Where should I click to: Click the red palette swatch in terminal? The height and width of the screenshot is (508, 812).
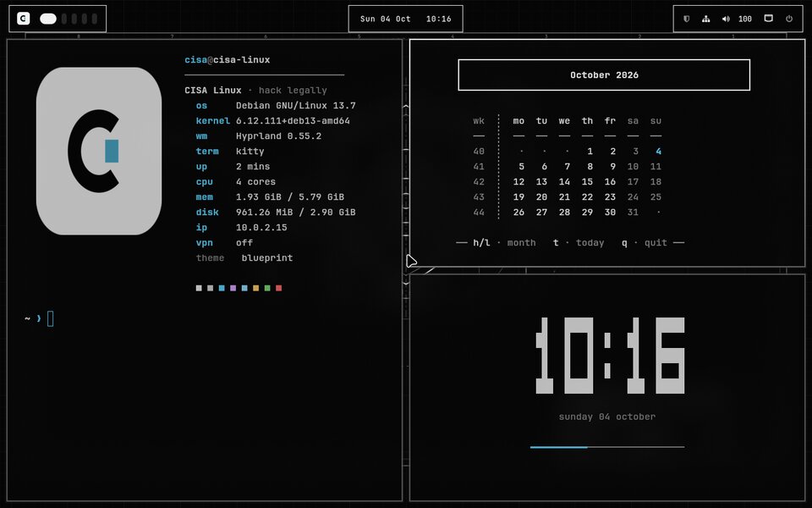(278, 288)
